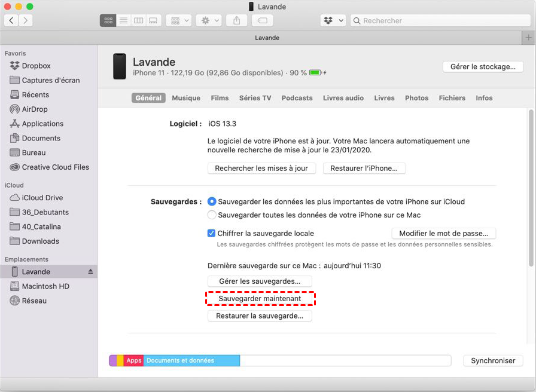Select backup all data on this Mac
Image resolution: width=536 pixels, height=392 pixels.
click(212, 215)
